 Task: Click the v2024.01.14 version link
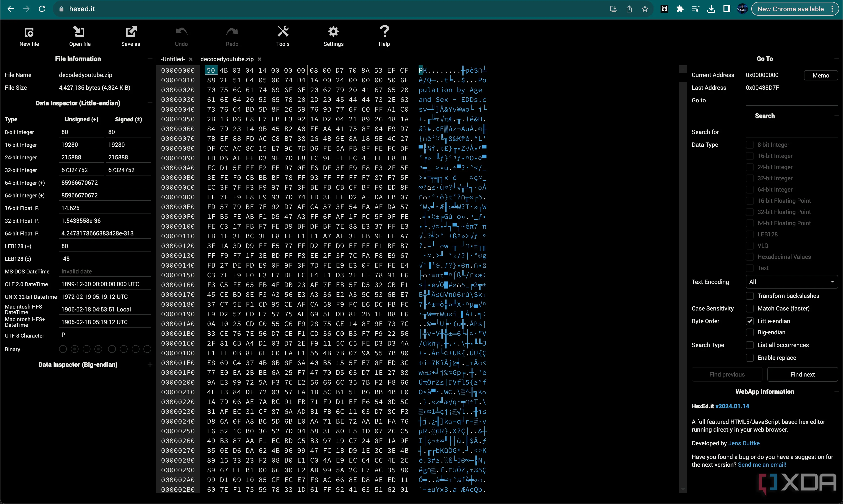(x=732, y=406)
